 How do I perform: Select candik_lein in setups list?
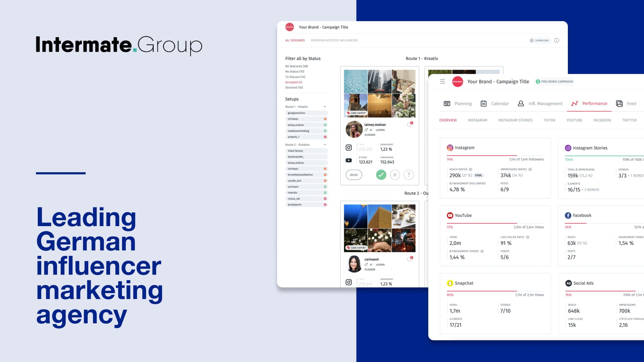coord(306,181)
